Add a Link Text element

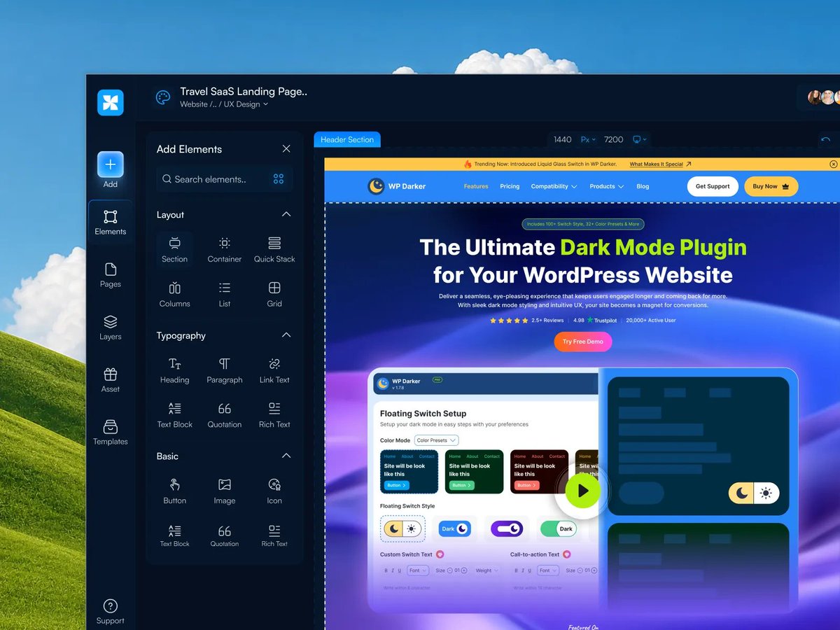point(274,370)
